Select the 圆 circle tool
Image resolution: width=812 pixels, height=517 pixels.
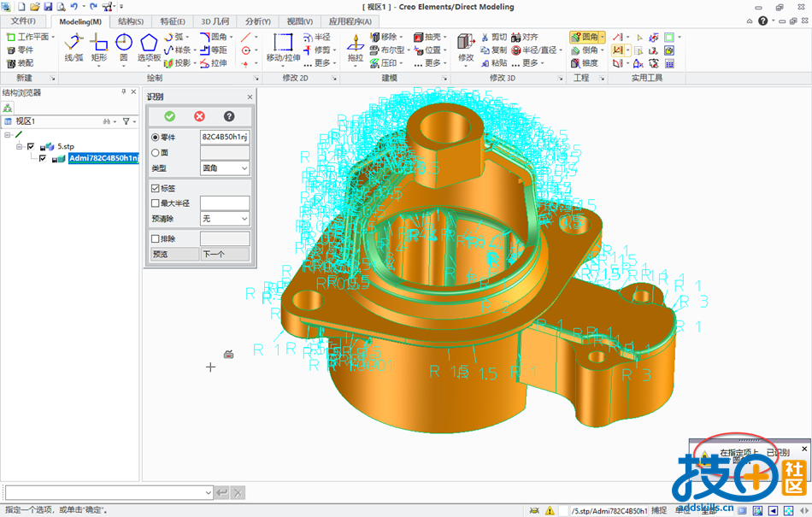point(124,48)
